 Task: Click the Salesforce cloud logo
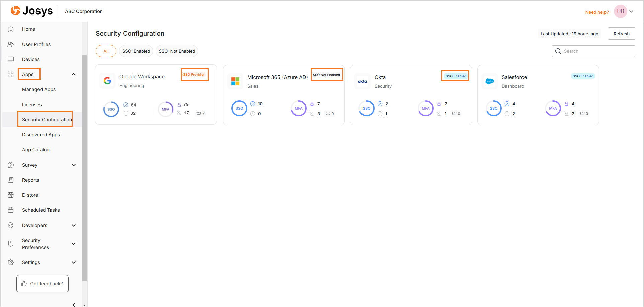[x=490, y=81]
